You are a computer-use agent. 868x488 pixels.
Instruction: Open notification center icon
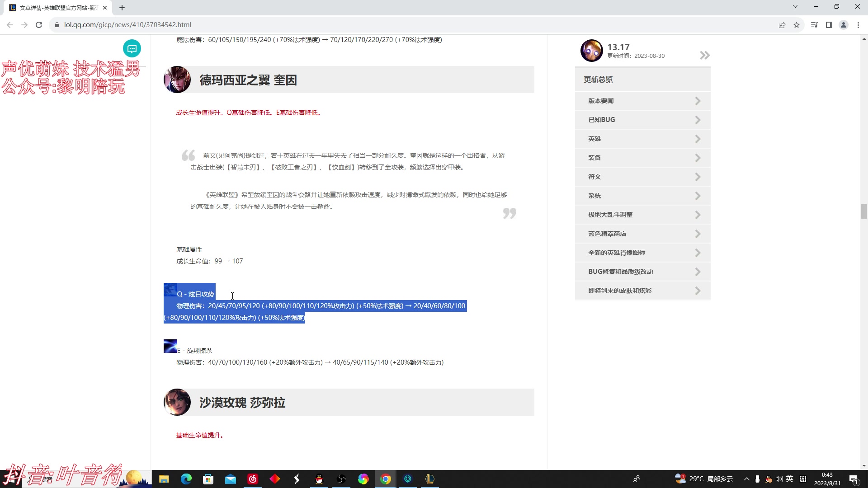tap(854, 479)
